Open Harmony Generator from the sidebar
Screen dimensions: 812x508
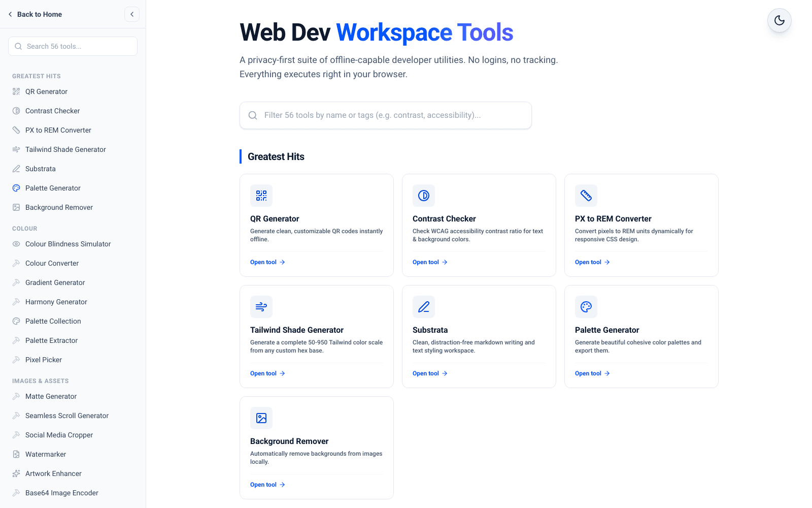(73, 302)
